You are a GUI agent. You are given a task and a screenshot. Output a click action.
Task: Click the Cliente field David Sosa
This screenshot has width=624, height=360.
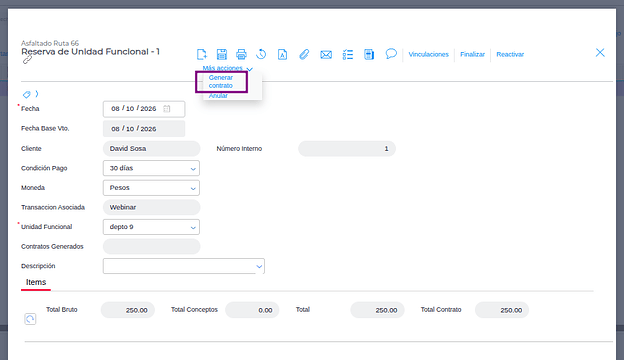(x=152, y=148)
